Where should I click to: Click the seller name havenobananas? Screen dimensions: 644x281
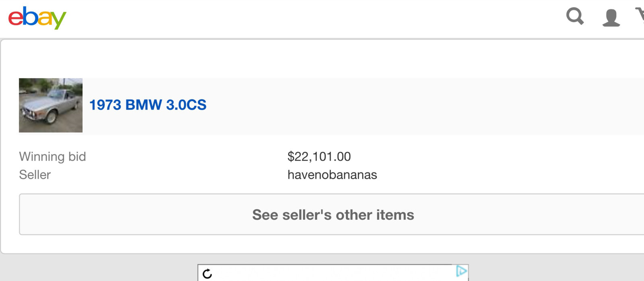coord(332,175)
